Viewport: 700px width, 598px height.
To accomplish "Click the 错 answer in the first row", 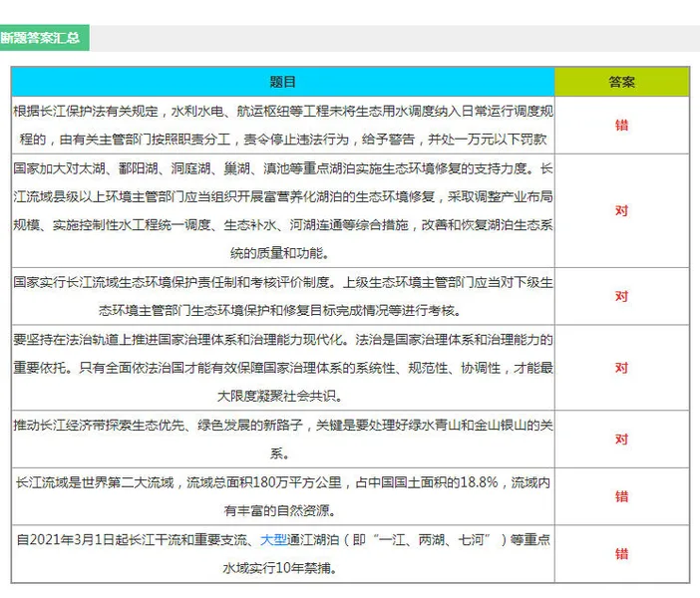I will pyautogui.click(x=621, y=125).
